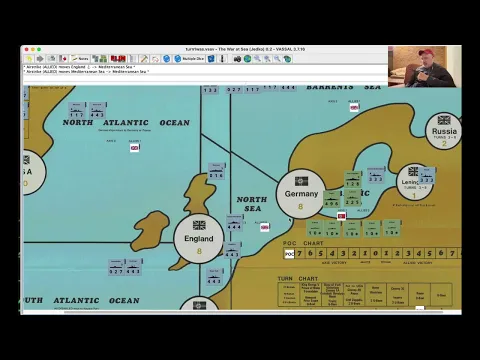Click the single blue dice globe icon

(x=166, y=59)
